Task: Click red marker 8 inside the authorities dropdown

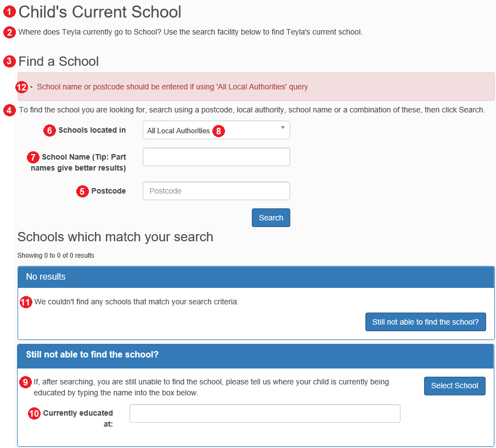Action: click(218, 131)
